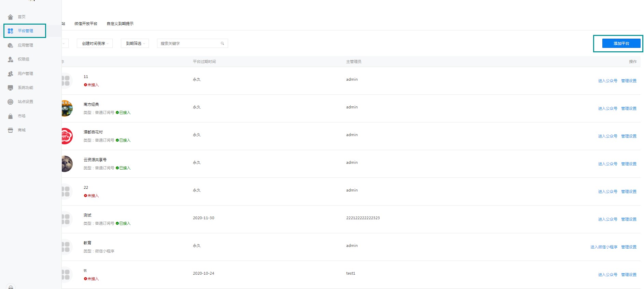This screenshot has height=289, width=644.
Task: Click 管理设置 for 测试
Action: click(629, 219)
